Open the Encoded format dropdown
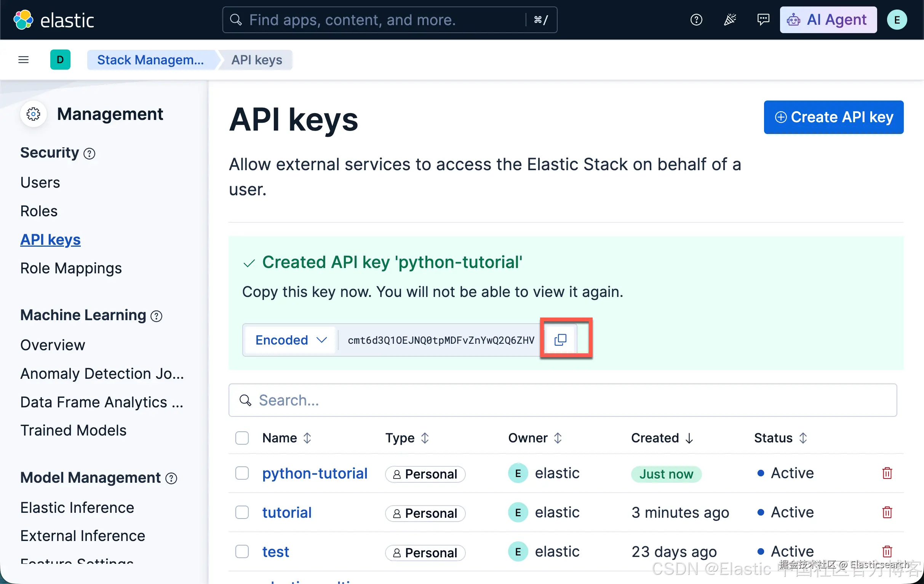924x584 pixels. coord(291,340)
